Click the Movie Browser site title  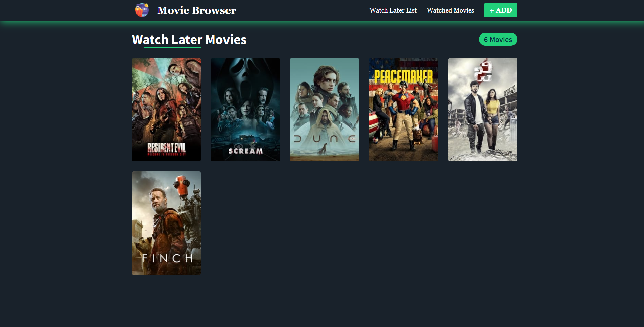point(196,10)
